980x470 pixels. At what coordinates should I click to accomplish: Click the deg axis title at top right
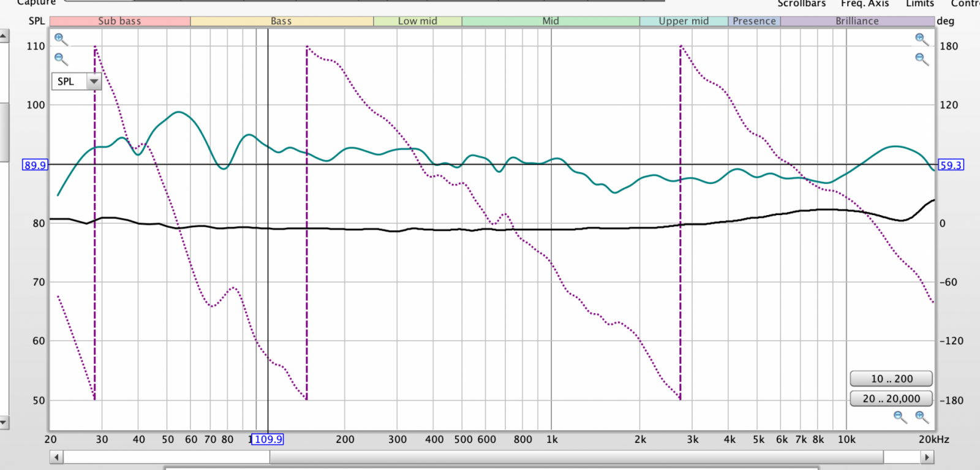[946, 21]
